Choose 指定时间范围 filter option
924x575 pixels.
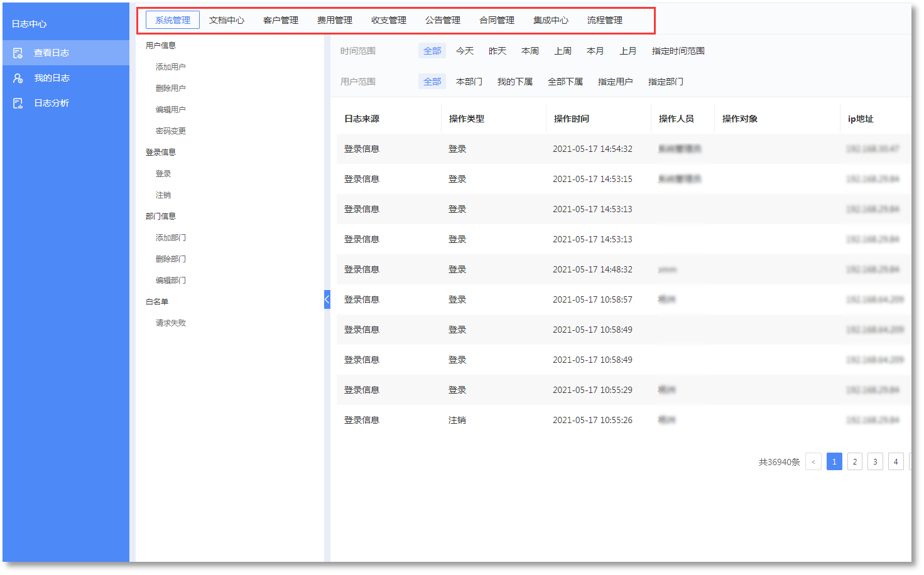[678, 51]
